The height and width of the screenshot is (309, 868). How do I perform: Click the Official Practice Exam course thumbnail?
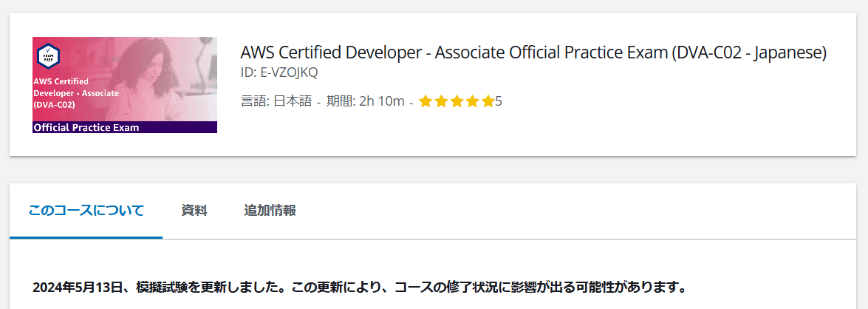pos(125,85)
